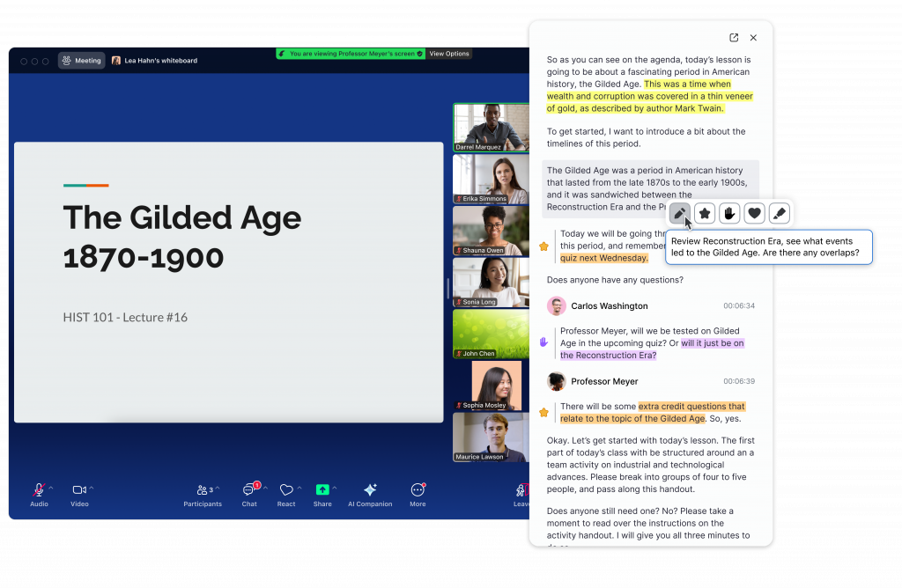The image size is (902, 588).
Task: Select the highlighter tool in popup toolbar
Action: [779, 213]
